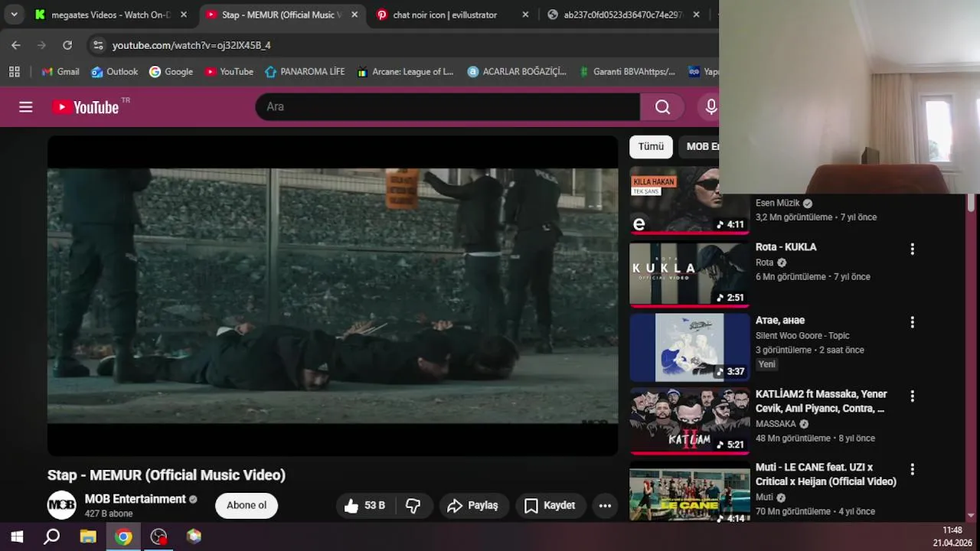Switch to ab237c0fd0523 tab
The image size is (980, 551).
coord(623,15)
